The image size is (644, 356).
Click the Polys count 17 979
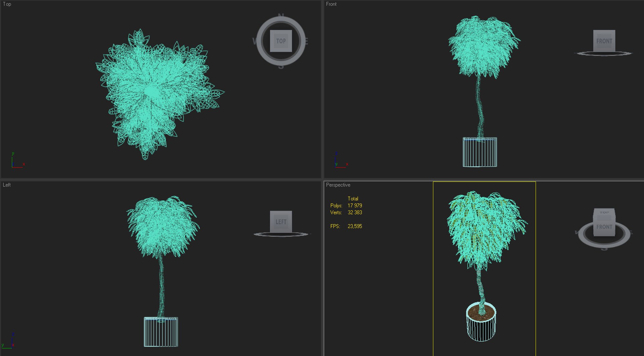pyautogui.click(x=355, y=206)
